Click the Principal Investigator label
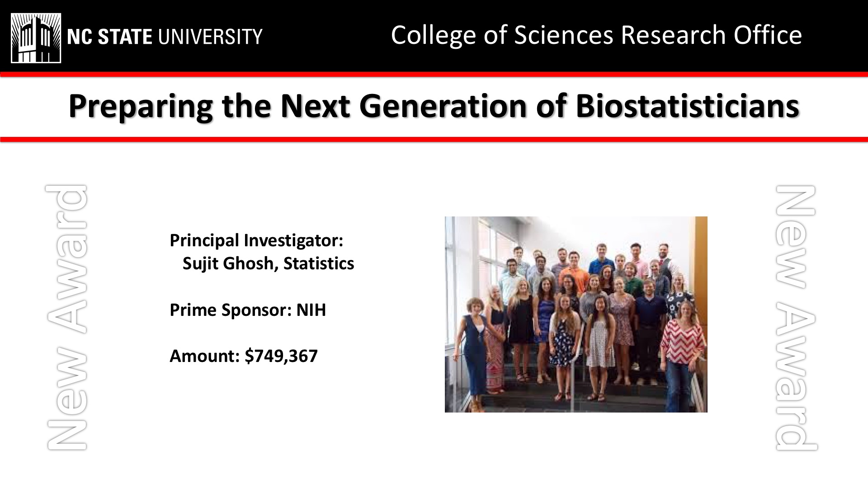The image size is (868, 488). (x=256, y=240)
